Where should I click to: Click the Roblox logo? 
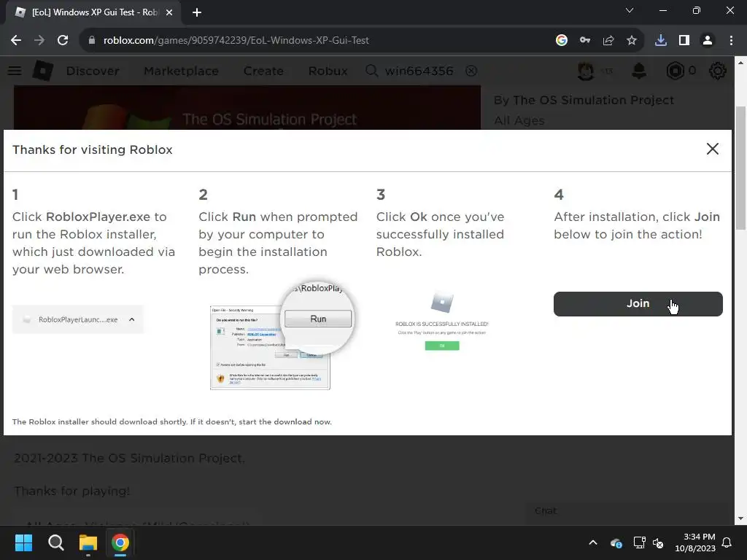point(43,71)
